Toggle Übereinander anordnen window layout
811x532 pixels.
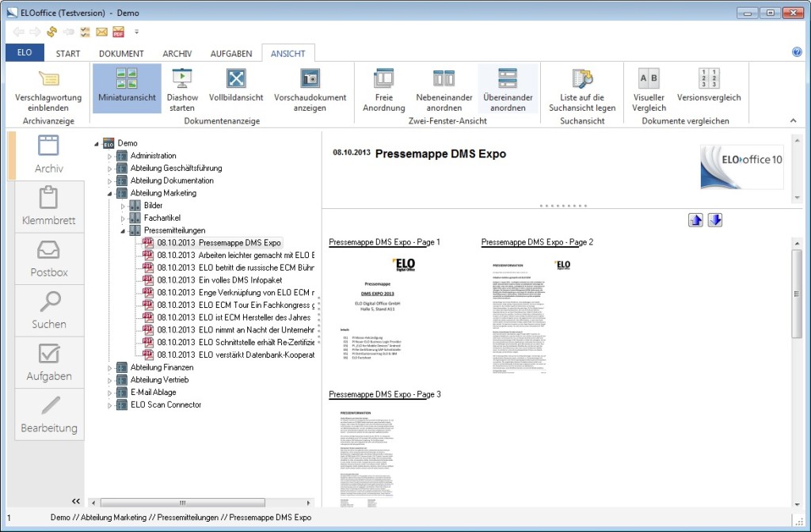(507, 79)
